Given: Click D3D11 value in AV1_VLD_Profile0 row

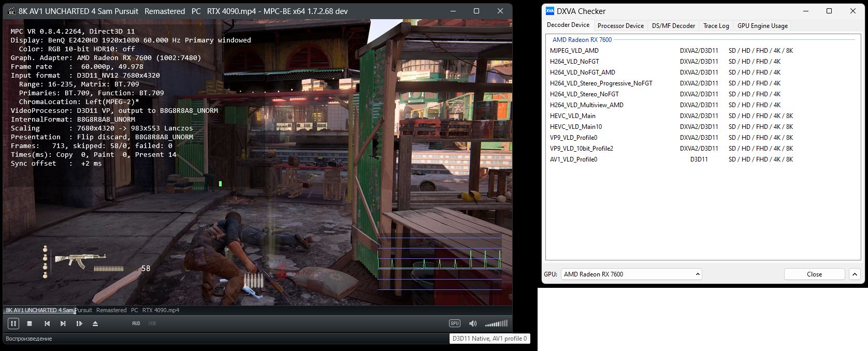Looking at the screenshot, I should click(x=699, y=159).
